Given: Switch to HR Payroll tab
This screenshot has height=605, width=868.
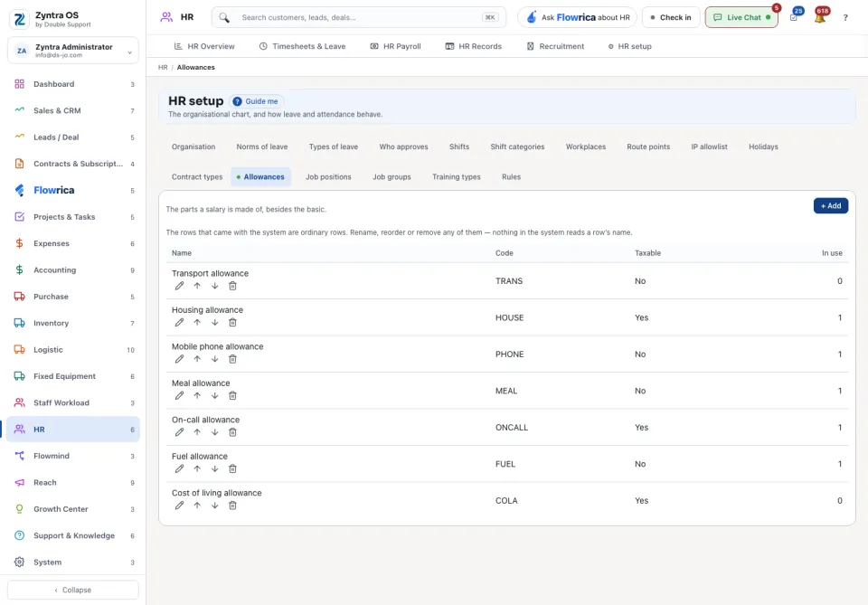Looking at the screenshot, I should point(395,46).
